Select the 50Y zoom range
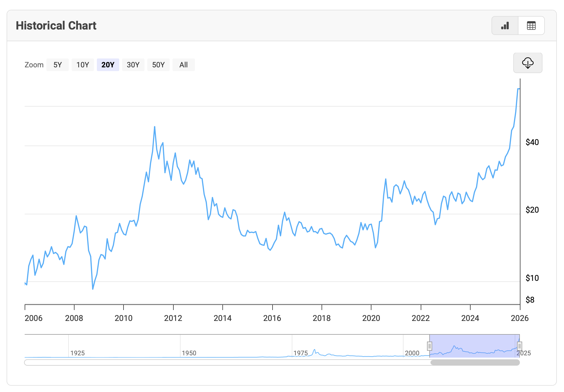The image size is (564, 392). [x=158, y=65]
